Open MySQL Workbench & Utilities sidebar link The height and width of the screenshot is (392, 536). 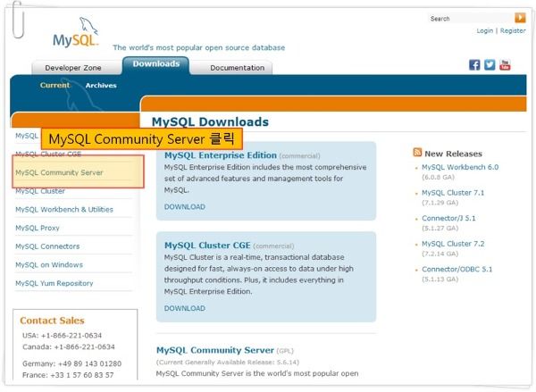(x=64, y=210)
